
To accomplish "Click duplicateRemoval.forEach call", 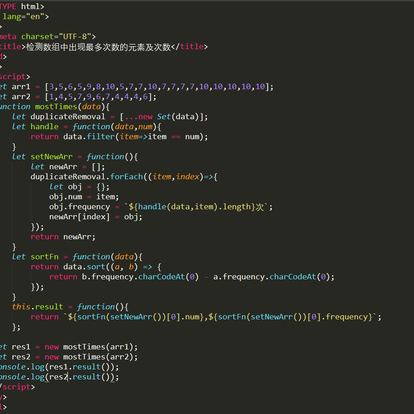I will 87,177.
